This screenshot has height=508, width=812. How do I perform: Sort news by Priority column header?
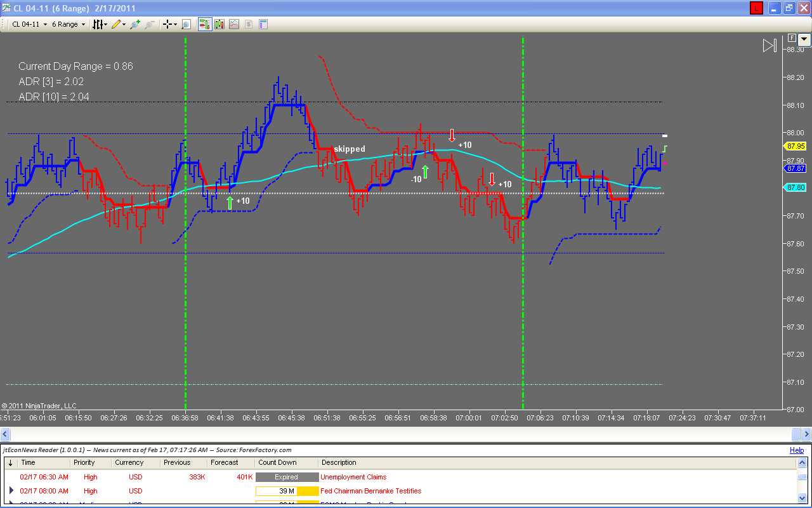point(90,462)
